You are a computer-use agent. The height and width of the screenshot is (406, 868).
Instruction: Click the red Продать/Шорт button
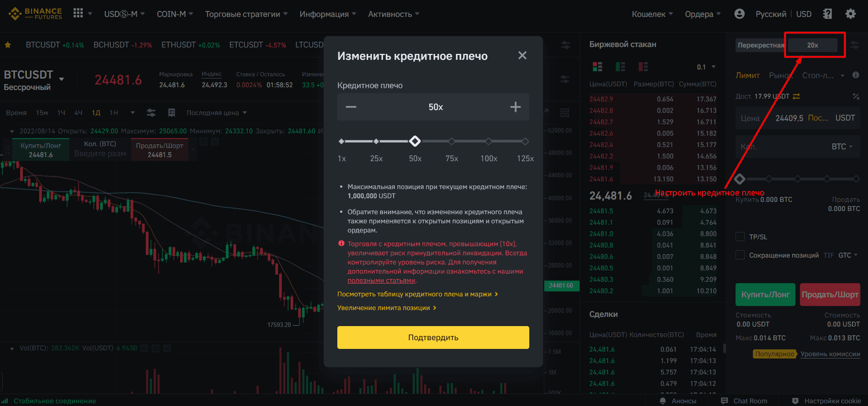click(x=830, y=295)
